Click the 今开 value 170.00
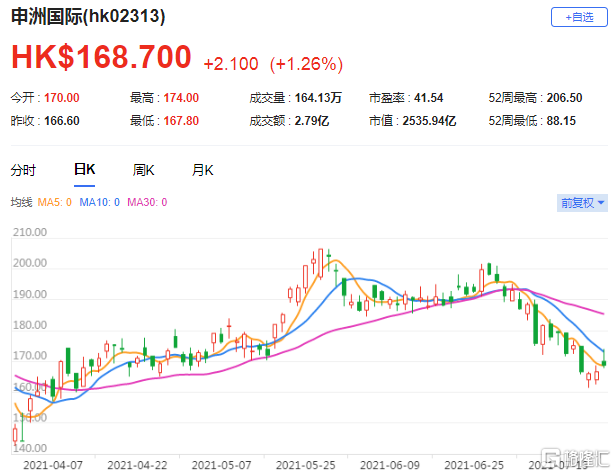 pyautogui.click(x=62, y=97)
